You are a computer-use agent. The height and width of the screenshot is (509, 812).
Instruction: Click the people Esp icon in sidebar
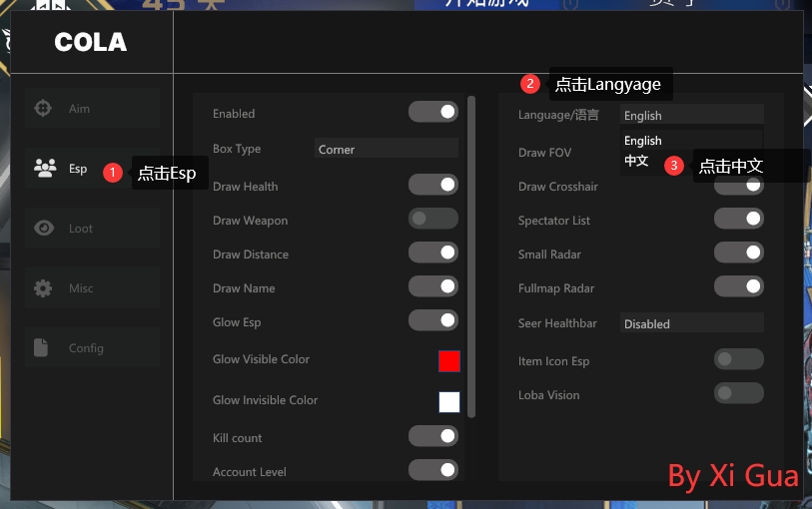[45, 169]
